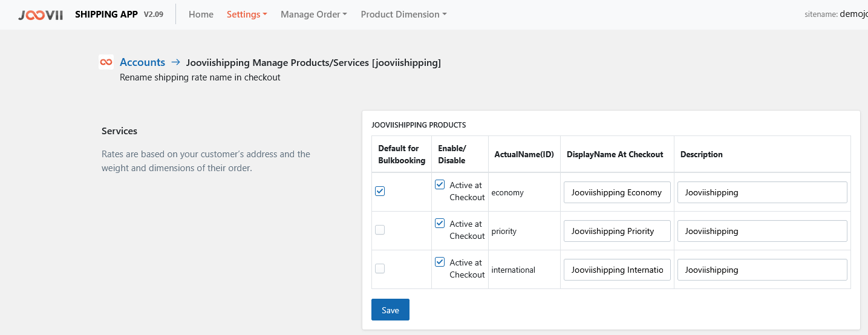Image resolution: width=868 pixels, height=335 pixels.
Task: Open the Accounts breadcrumb link
Action: (x=142, y=62)
